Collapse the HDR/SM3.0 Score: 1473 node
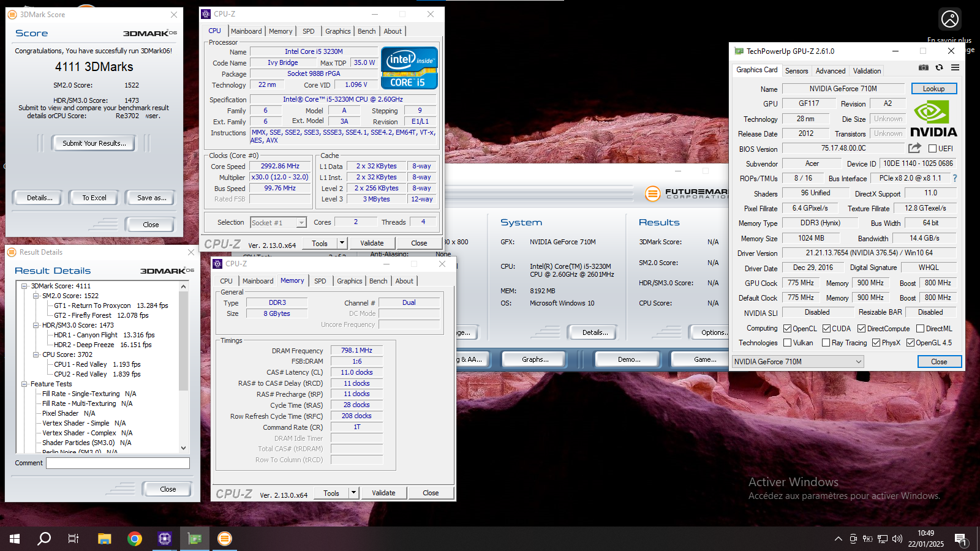The height and width of the screenshot is (551, 980). [36, 325]
